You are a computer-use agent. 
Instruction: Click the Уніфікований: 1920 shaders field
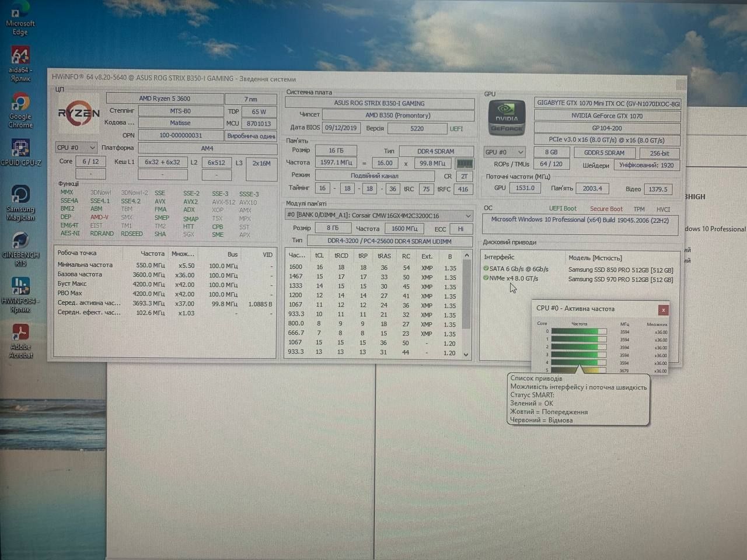646,165
